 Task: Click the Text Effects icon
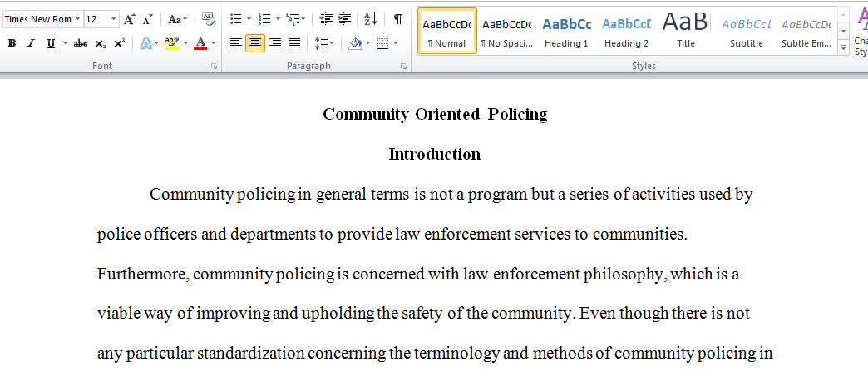[146, 43]
